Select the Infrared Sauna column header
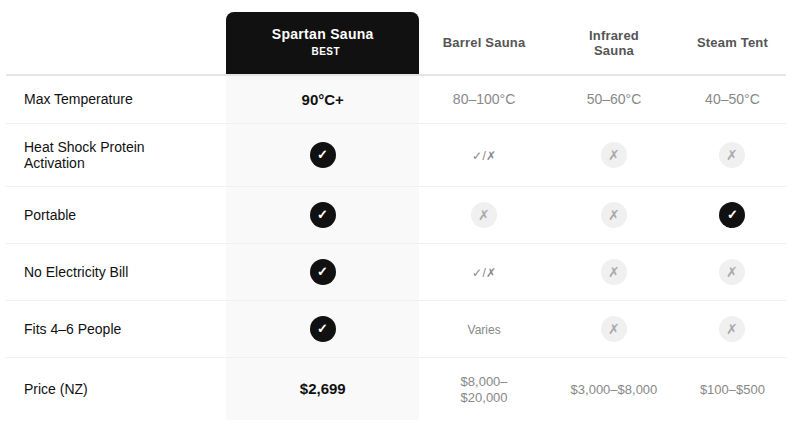 [x=614, y=43]
